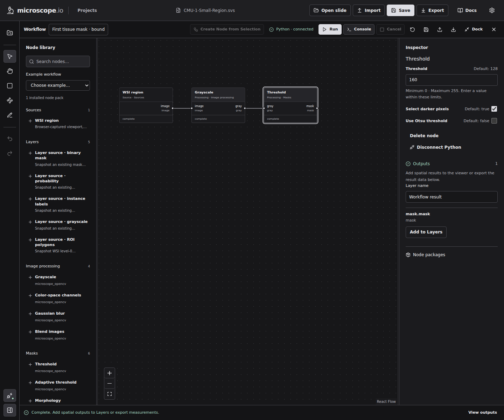Open the Console

(359, 29)
